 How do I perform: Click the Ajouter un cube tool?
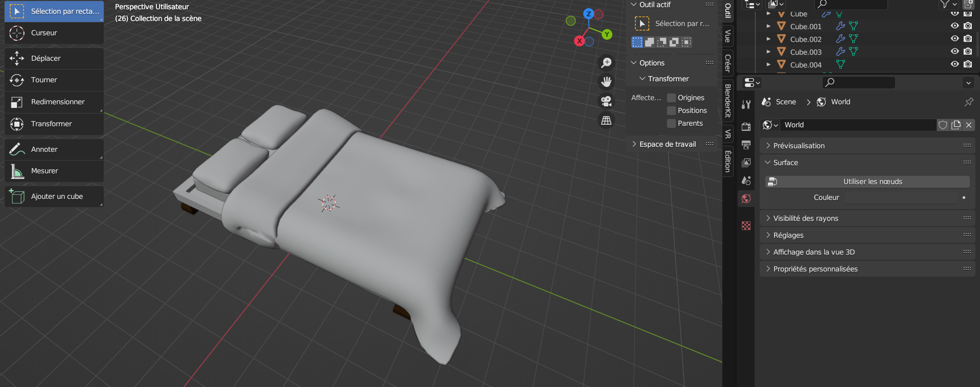tap(54, 196)
